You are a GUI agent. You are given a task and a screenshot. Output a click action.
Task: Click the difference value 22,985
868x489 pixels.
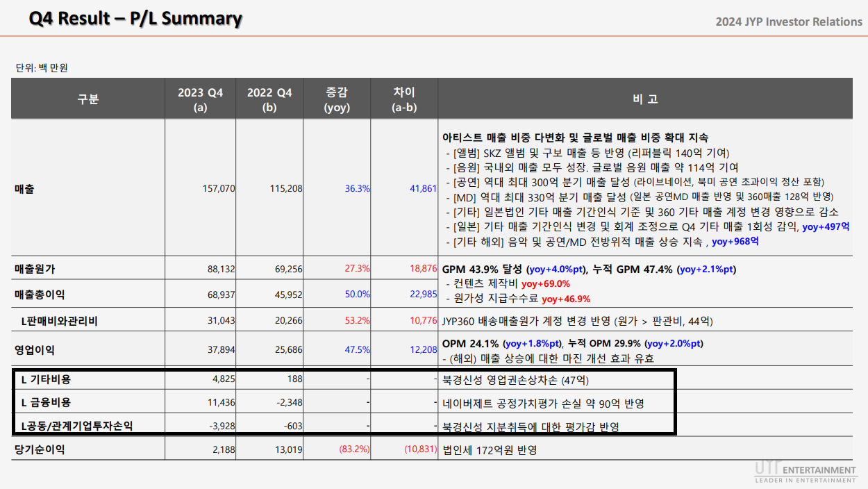click(x=424, y=295)
